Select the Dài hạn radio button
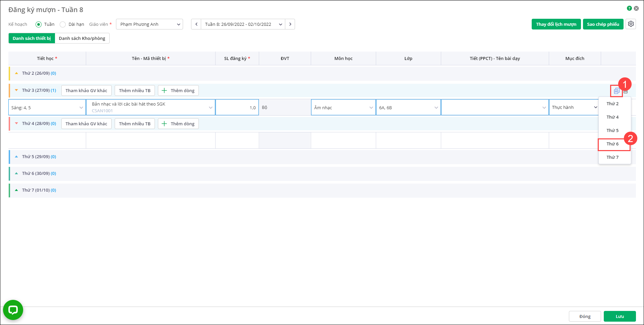644x325 pixels. [x=63, y=24]
